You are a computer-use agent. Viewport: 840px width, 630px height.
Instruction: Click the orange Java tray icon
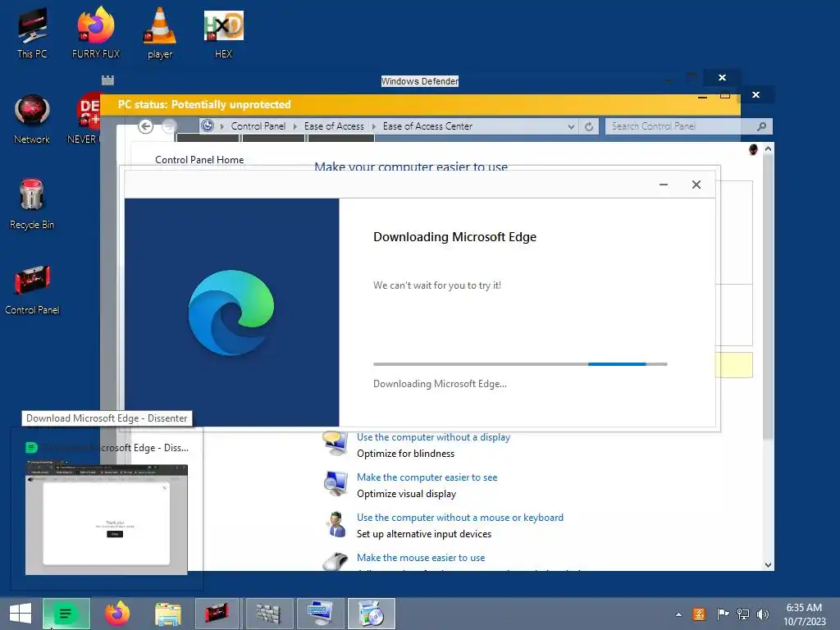[x=699, y=614]
